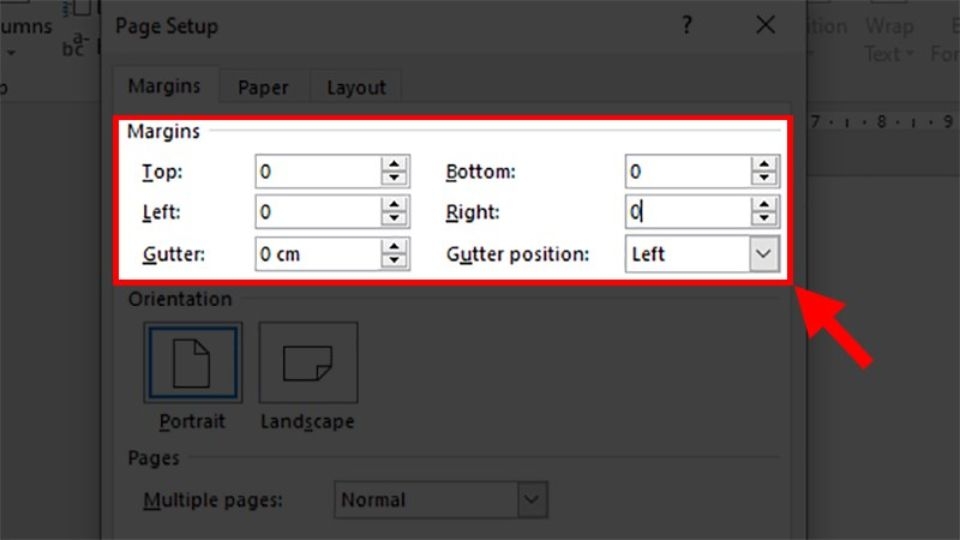This screenshot has height=540, width=960.
Task: Click the Top margin input field
Action: [317, 172]
